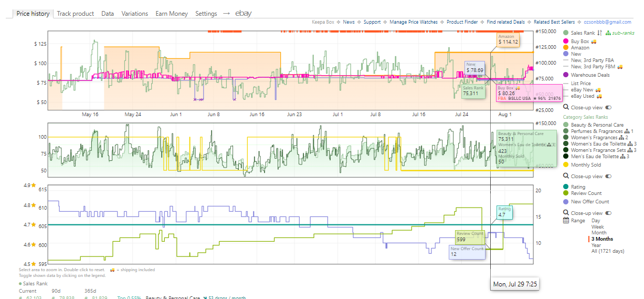644x299 pixels.
Task: Click the star icon beside 4.5 rating axis
Action: 33,264
